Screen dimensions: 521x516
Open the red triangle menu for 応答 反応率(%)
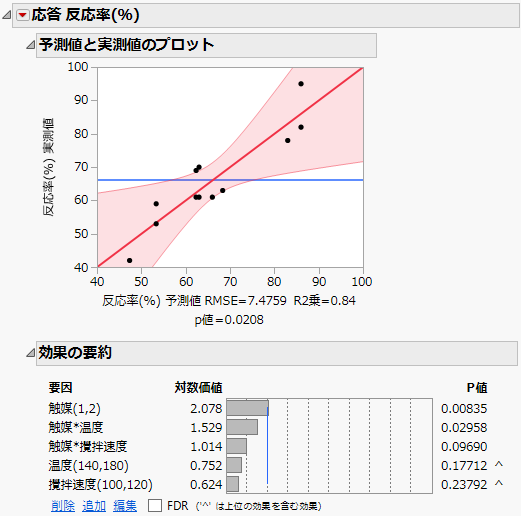point(23,15)
